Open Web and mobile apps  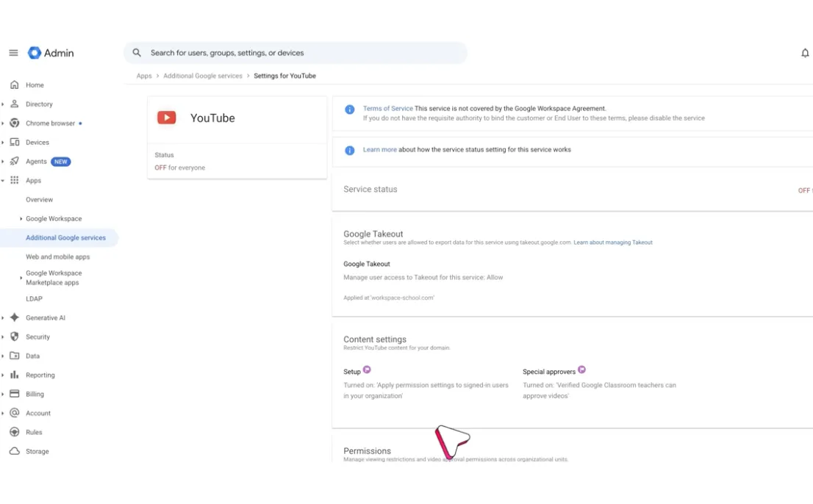57,257
